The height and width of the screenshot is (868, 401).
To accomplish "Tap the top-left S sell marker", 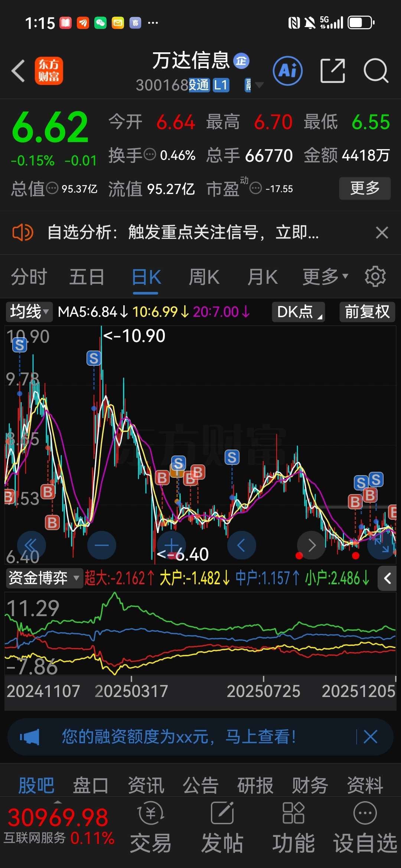I will pos(20,345).
